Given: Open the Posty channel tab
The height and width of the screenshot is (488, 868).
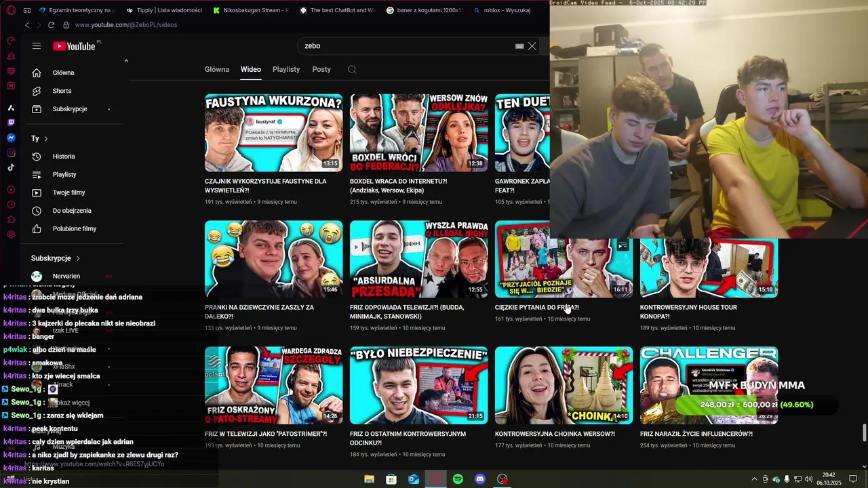Looking at the screenshot, I should point(321,69).
